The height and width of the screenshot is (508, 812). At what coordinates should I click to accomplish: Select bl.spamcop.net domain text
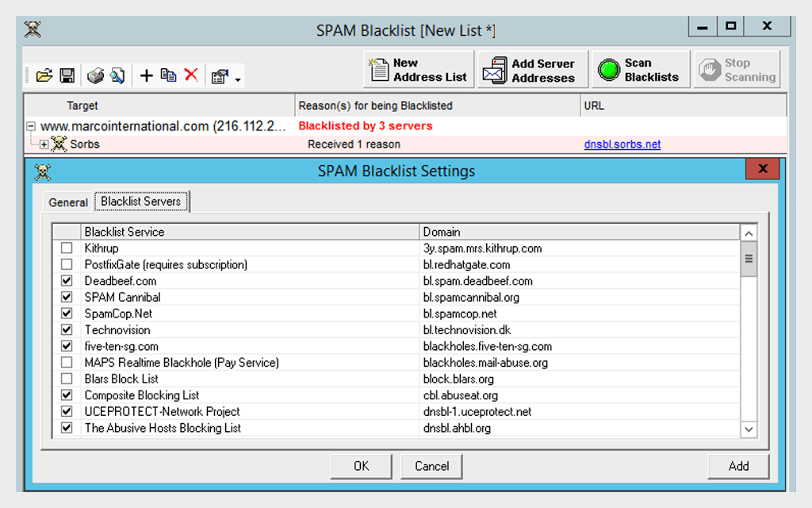(x=460, y=314)
